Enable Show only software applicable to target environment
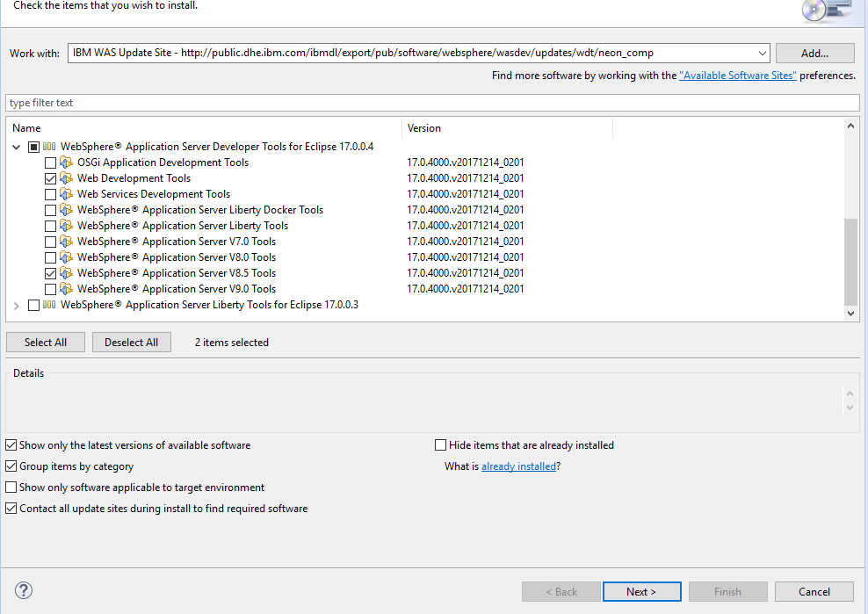The width and height of the screenshot is (868, 614). point(11,488)
